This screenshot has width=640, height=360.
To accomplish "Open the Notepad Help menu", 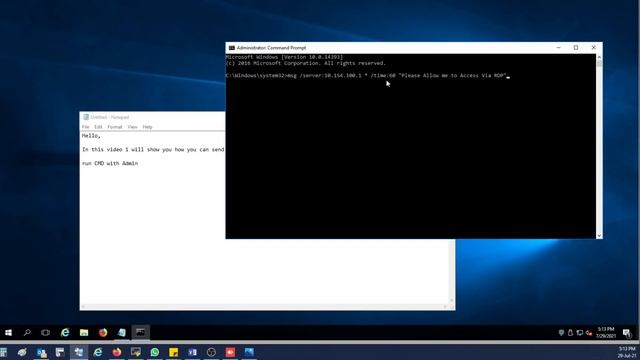I will (147, 127).
